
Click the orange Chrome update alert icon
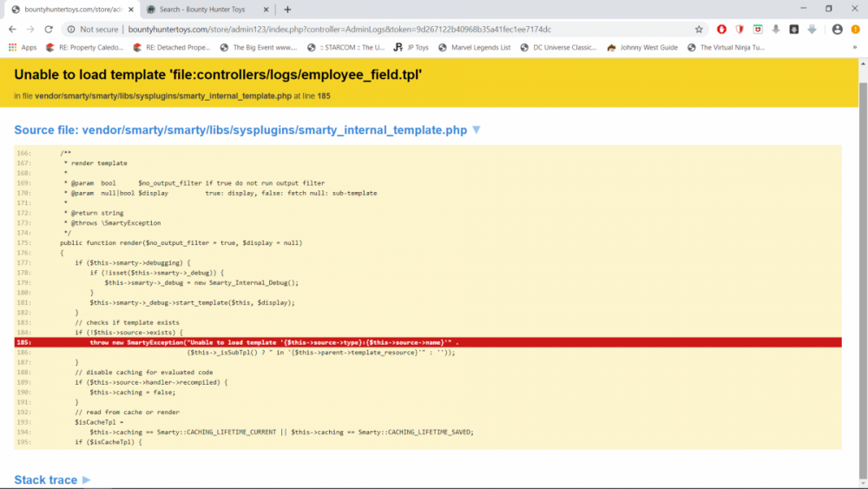click(x=855, y=29)
